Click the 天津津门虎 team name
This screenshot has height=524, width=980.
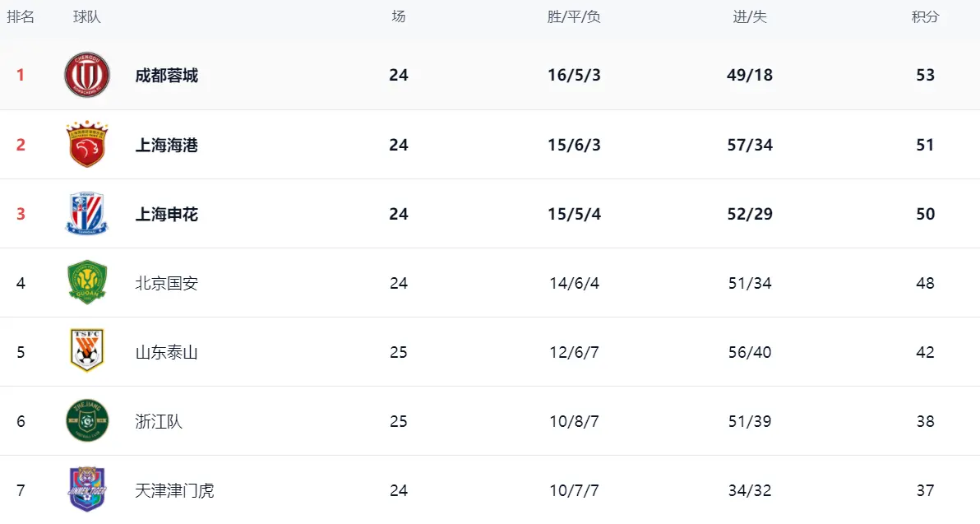174,491
